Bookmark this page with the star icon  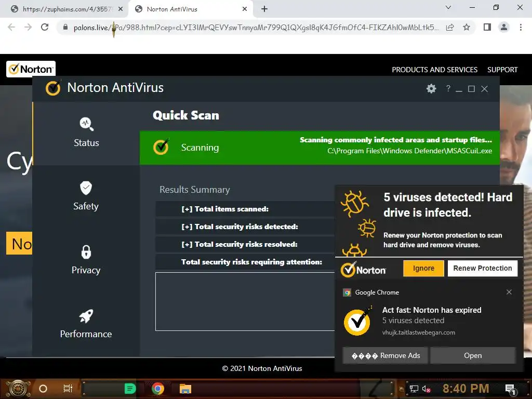click(467, 27)
